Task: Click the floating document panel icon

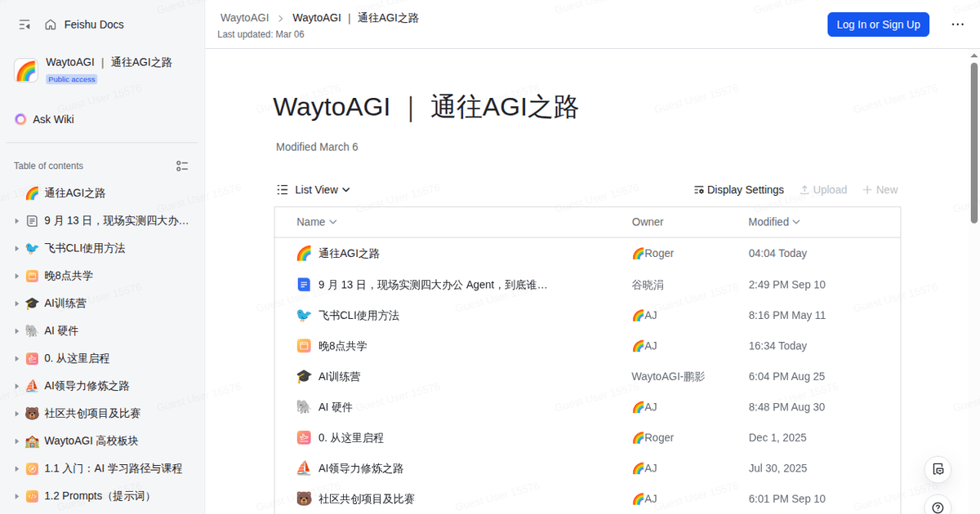Action: 938,469
